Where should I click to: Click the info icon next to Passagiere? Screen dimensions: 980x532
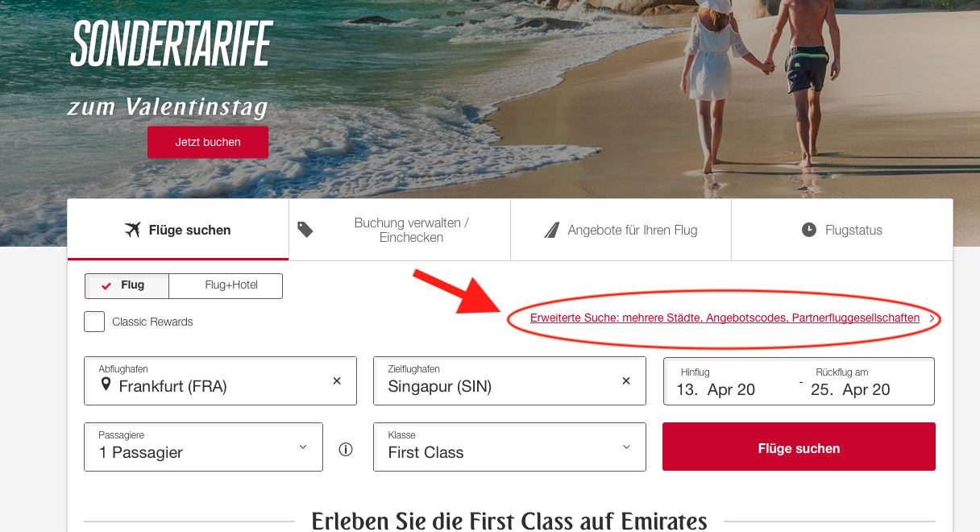pos(346,450)
